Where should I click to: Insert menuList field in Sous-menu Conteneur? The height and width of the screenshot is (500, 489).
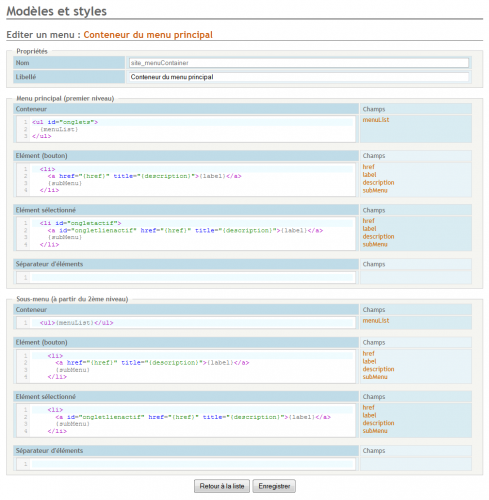coord(376,320)
